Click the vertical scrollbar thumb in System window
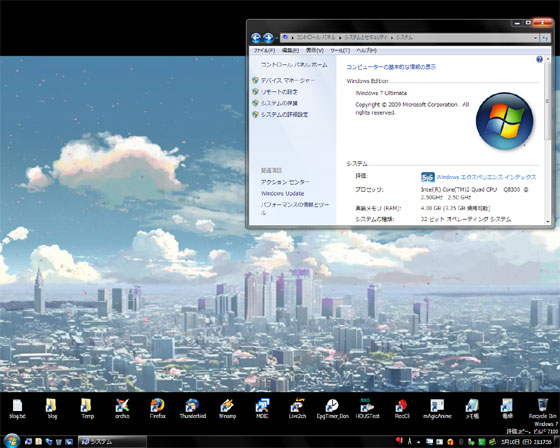 tap(547, 101)
